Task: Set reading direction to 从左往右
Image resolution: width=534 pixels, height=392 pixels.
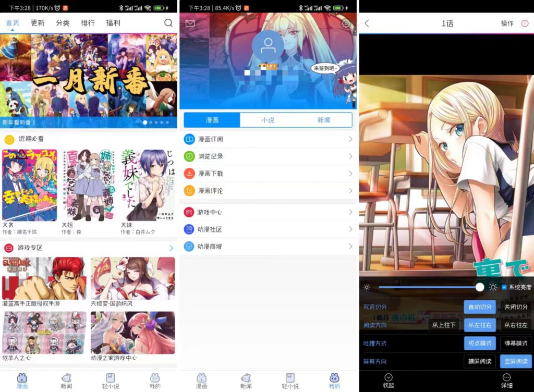Action: 480,325
